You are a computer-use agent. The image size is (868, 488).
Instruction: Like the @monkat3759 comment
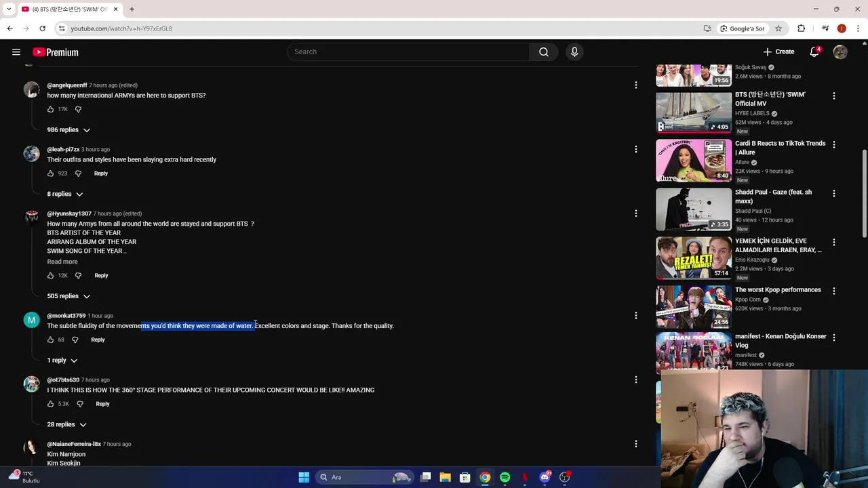point(50,340)
